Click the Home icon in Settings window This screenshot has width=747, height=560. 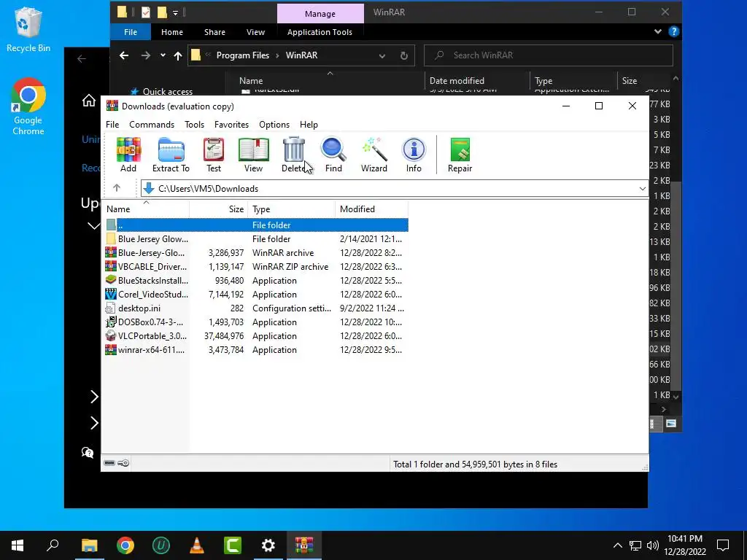88,101
